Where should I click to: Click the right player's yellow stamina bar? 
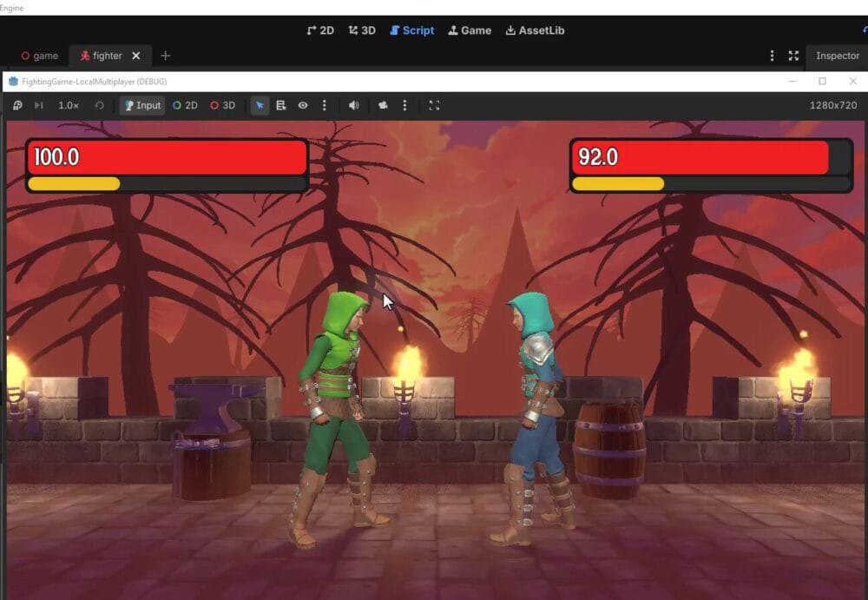pyautogui.click(x=618, y=184)
